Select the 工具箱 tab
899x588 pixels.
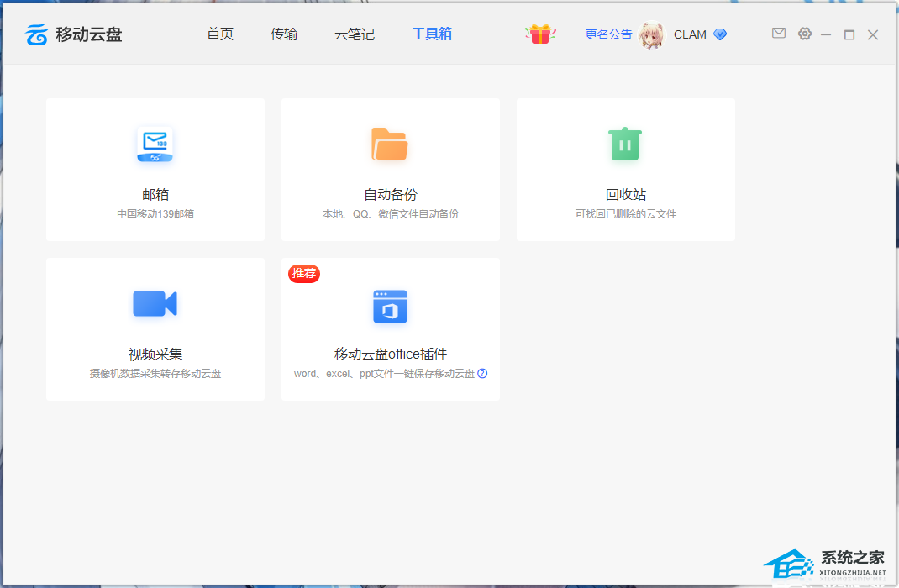click(432, 34)
